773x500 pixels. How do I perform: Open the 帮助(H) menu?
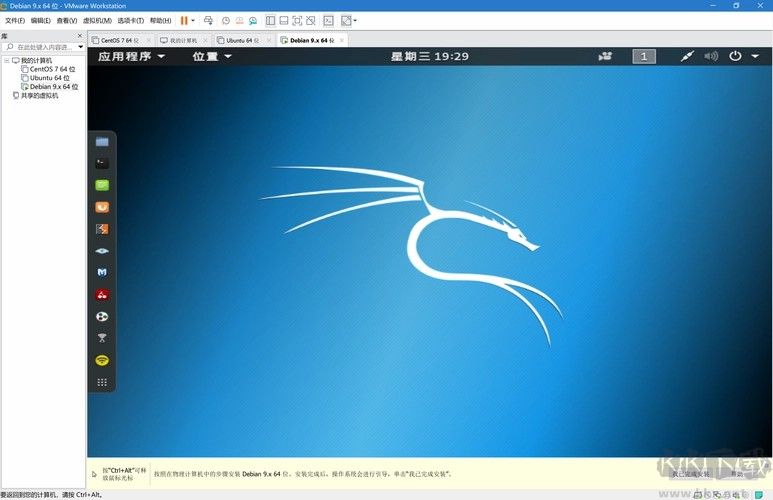160,21
